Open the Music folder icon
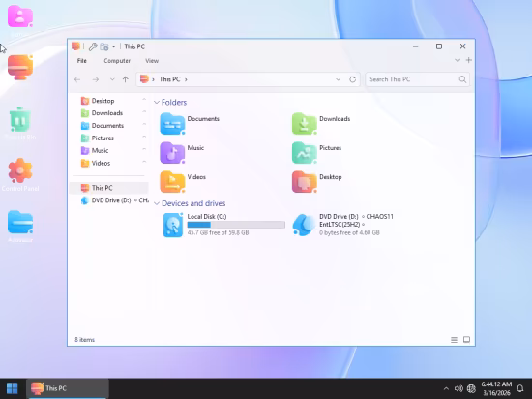532x399 pixels. coord(172,153)
